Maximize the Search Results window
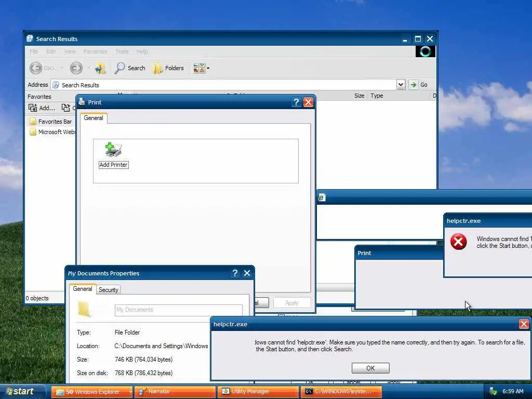Screen dimensions: 532x399 418,39
